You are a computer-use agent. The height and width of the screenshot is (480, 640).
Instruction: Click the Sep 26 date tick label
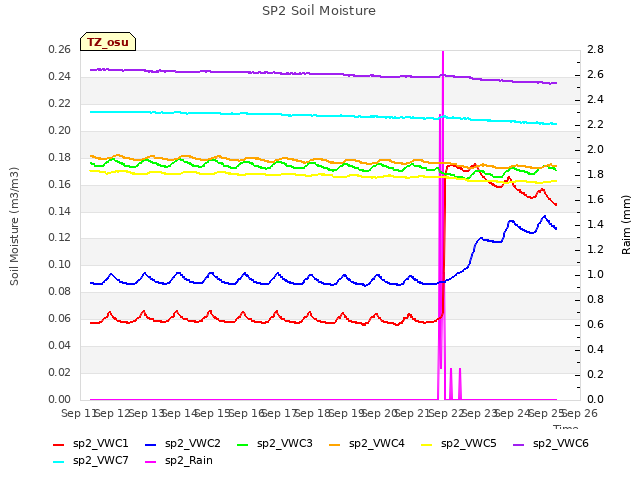coord(580,413)
